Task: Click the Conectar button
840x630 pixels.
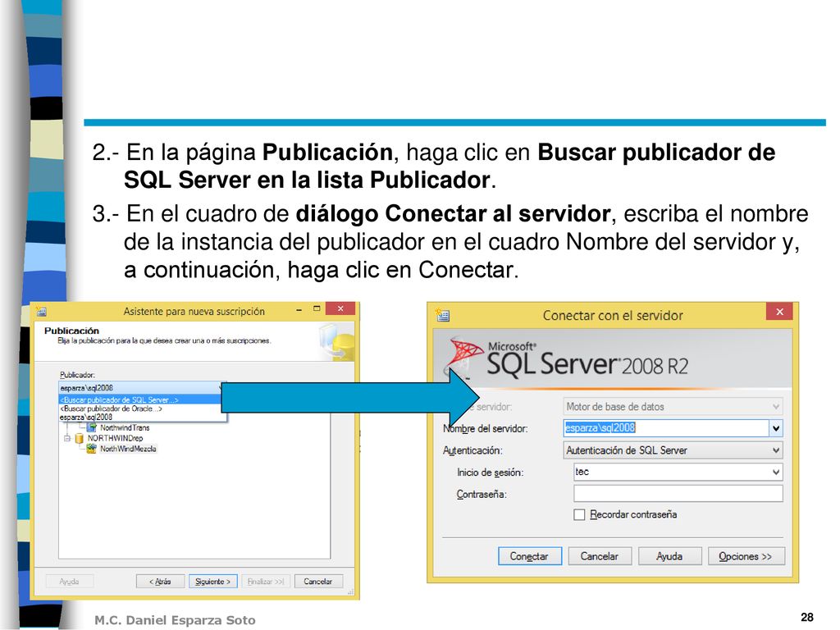Action: (529, 556)
